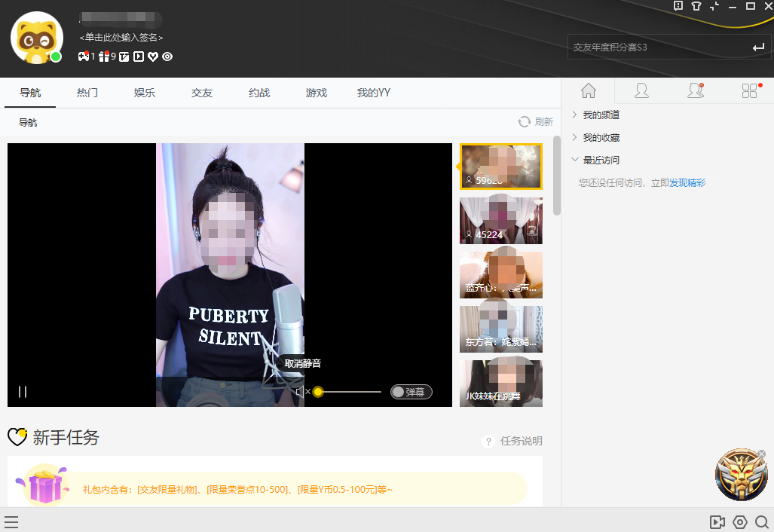Click the home icon in the right panel
Viewport: 774px width, 532px height.
[588, 90]
